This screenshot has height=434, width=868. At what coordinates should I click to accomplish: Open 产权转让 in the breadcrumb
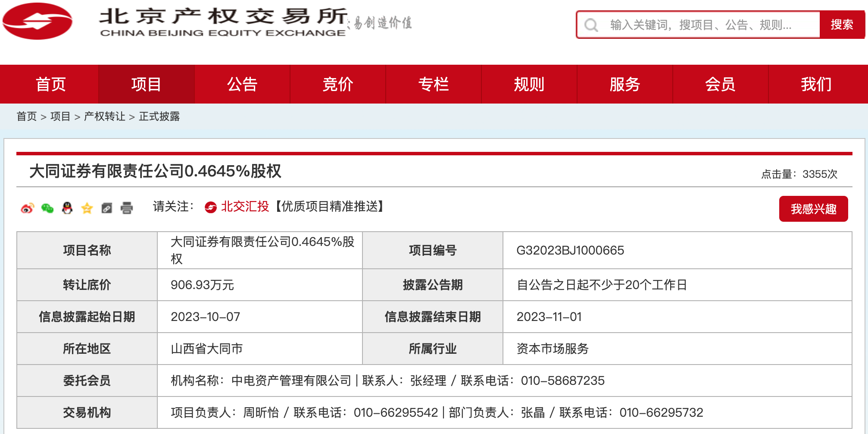click(x=105, y=116)
